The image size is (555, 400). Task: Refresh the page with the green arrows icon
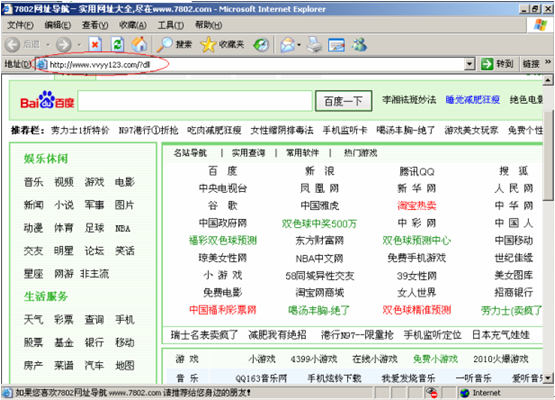(x=117, y=45)
